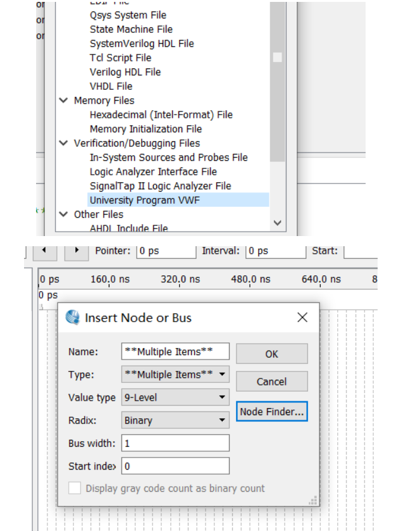The height and width of the screenshot is (531, 420).
Task: Click Verification/Debugging Files category label
Action: point(137,143)
